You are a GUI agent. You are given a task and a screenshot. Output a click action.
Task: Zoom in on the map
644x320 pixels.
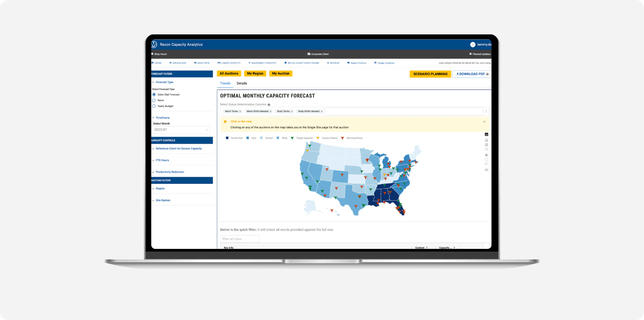(x=486, y=140)
